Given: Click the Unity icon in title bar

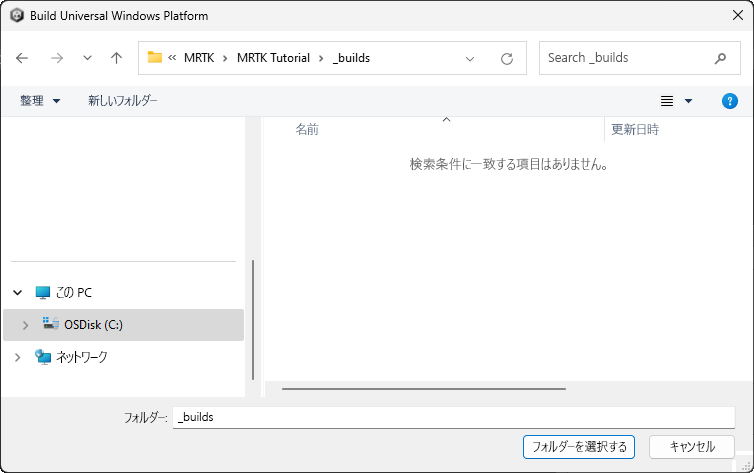Looking at the screenshot, I should pyautogui.click(x=17, y=15).
